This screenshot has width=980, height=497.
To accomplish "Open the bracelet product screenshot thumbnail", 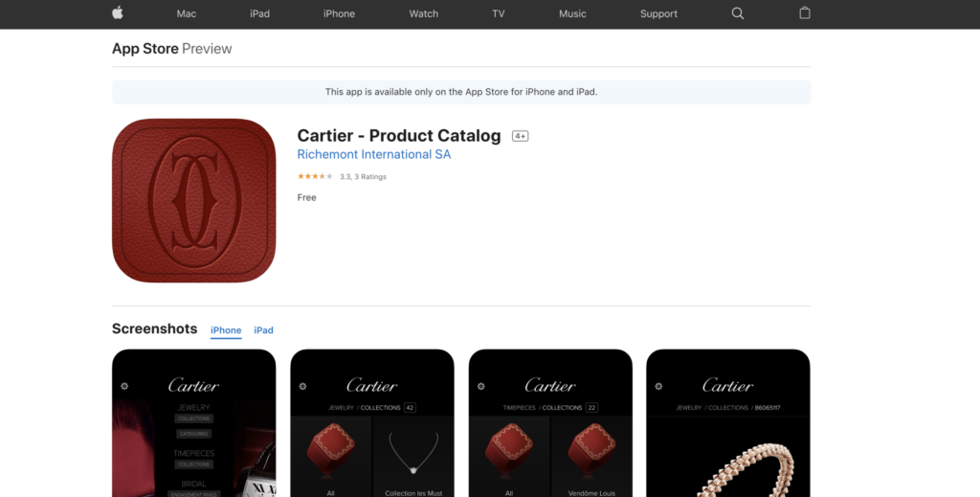I will (x=728, y=423).
